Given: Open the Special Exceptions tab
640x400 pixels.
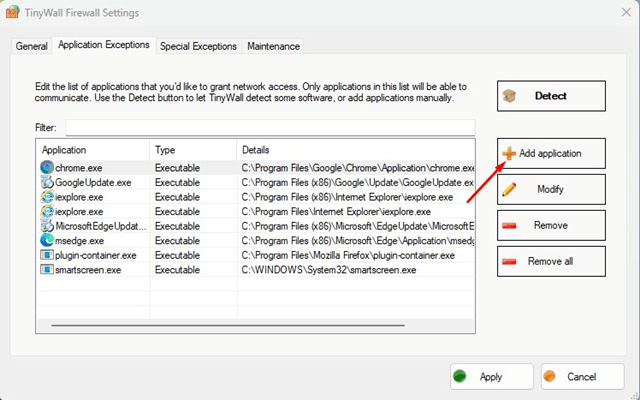Looking at the screenshot, I should tap(198, 46).
